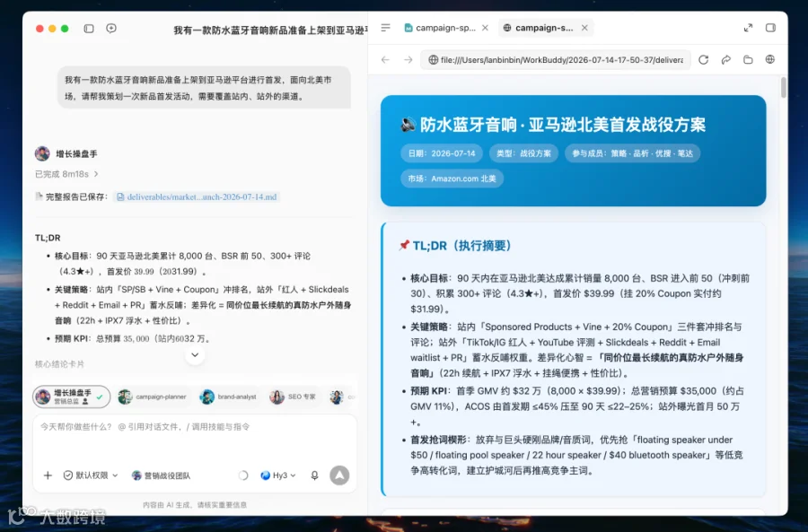Image resolution: width=808 pixels, height=532 pixels.
Task: Activate microphone voice input
Action: [x=314, y=475]
